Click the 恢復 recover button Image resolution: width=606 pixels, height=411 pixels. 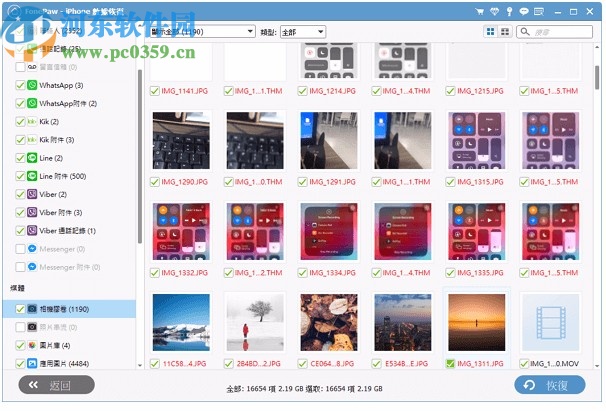click(x=550, y=385)
